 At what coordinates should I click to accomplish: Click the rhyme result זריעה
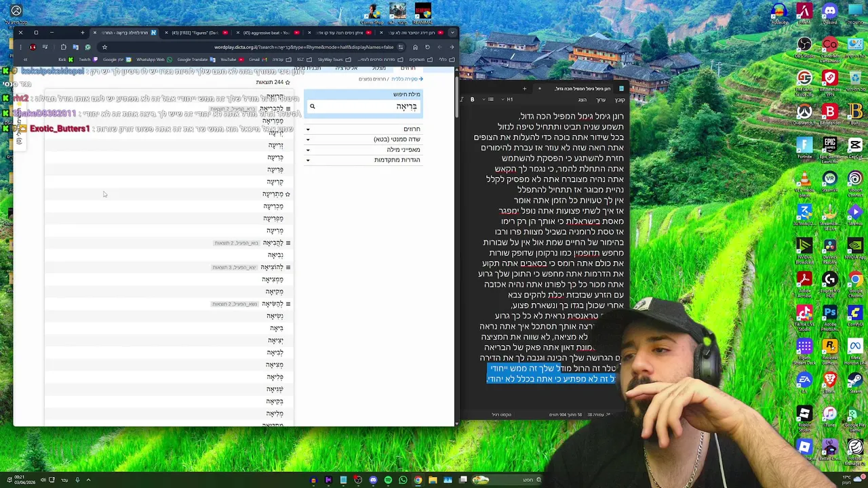click(275, 145)
